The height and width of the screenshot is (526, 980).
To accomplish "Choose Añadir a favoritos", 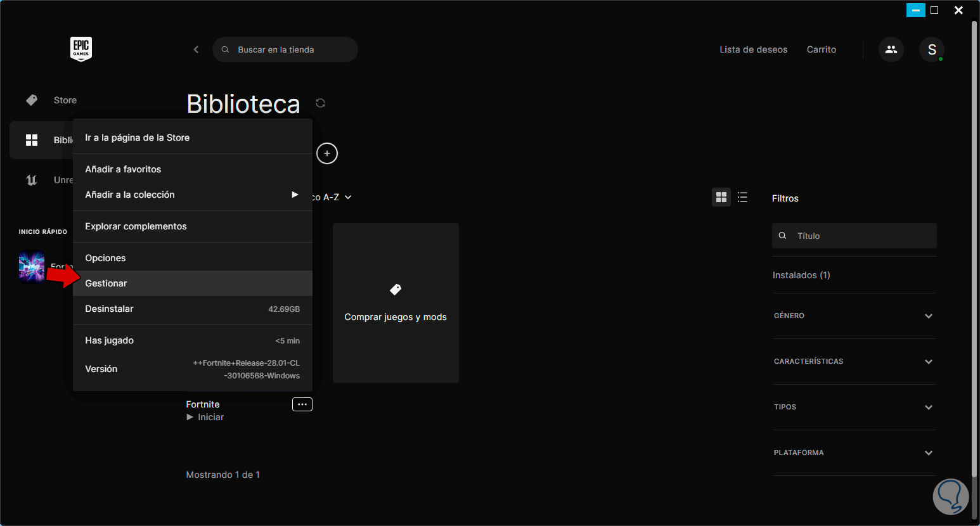I will click(193, 169).
